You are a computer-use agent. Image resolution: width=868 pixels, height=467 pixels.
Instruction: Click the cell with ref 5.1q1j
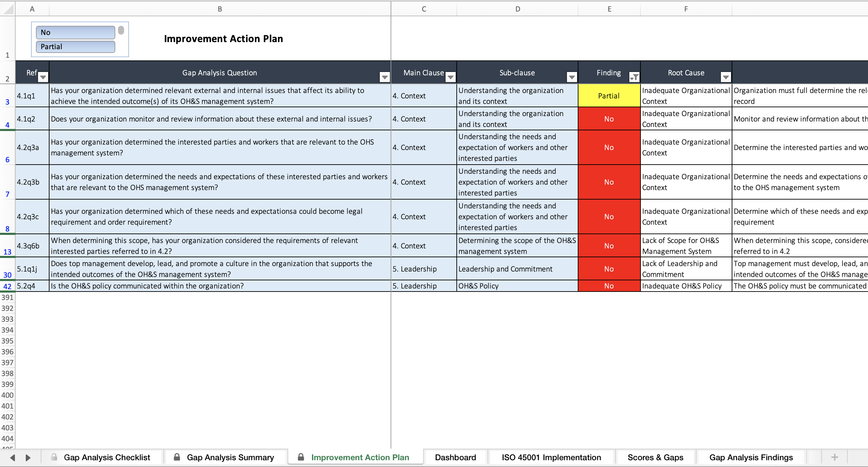[x=32, y=269]
